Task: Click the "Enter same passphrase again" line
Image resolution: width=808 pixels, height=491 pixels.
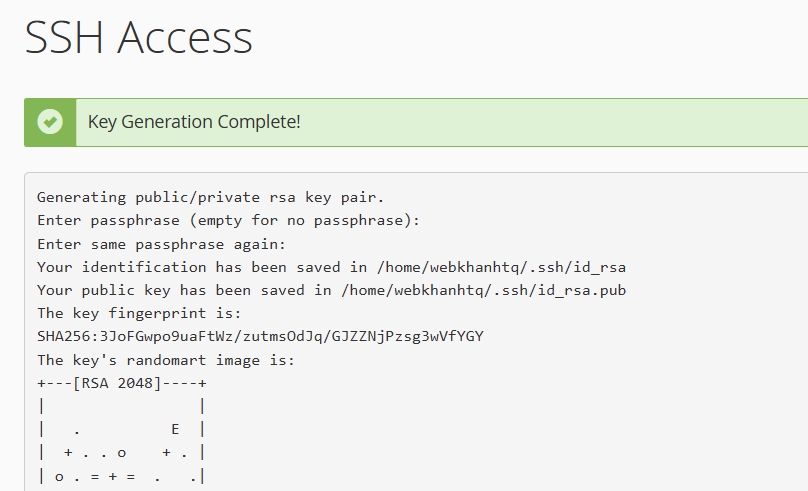Action: point(161,243)
